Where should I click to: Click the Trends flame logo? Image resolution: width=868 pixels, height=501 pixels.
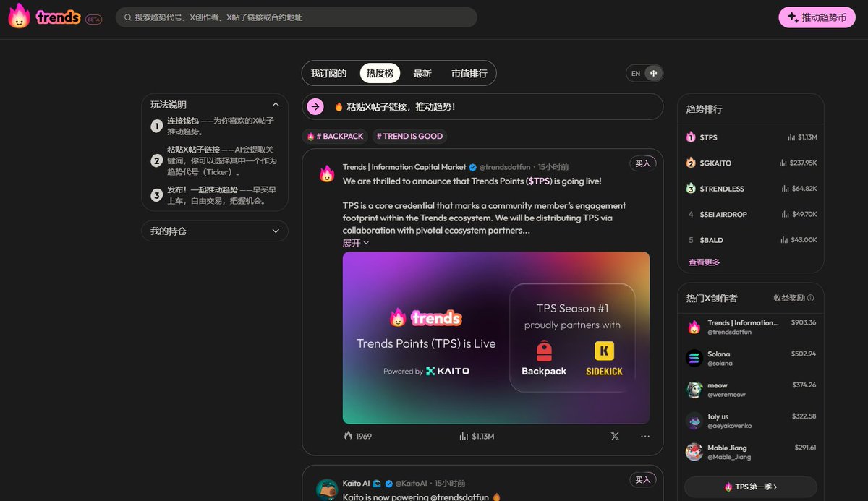20,17
